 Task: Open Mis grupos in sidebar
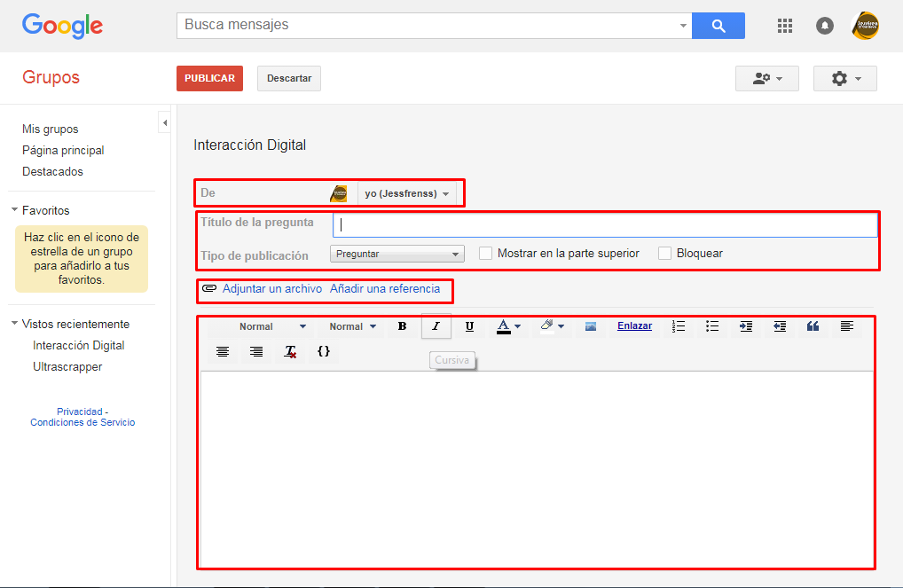(x=50, y=129)
